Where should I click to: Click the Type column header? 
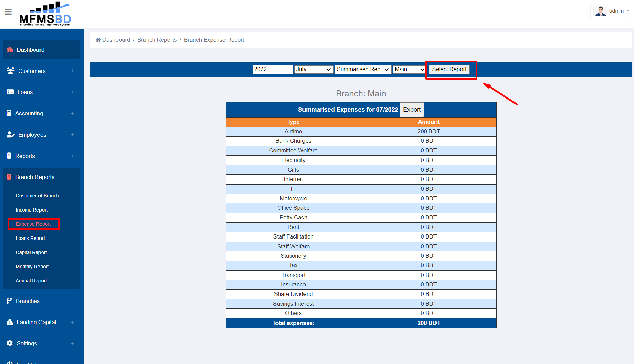pos(293,122)
